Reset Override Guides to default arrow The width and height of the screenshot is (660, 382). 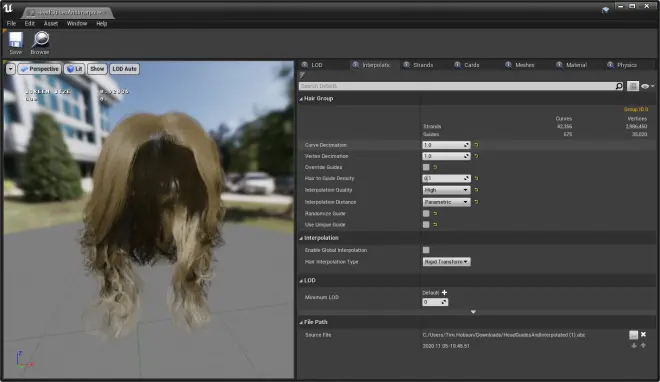point(435,167)
